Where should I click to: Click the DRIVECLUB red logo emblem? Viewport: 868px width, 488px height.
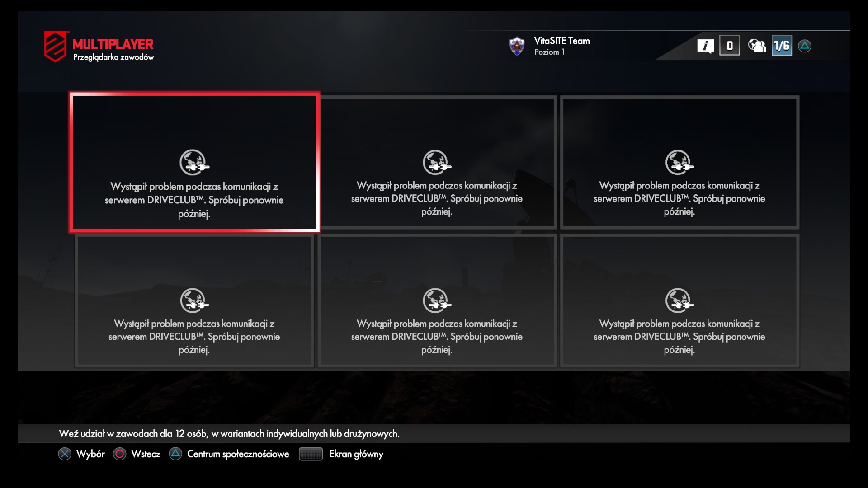click(x=56, y=46)
